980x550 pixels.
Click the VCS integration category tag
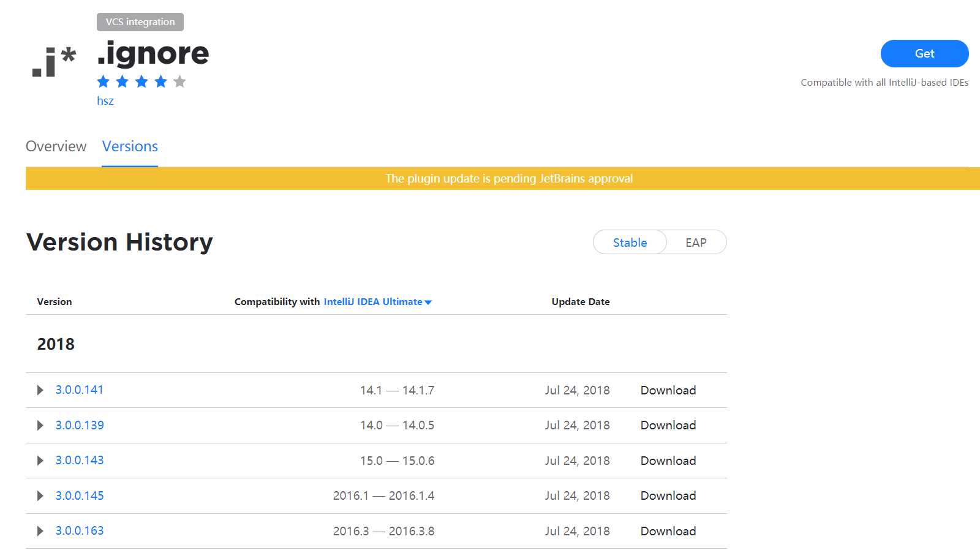pos(140,22)
